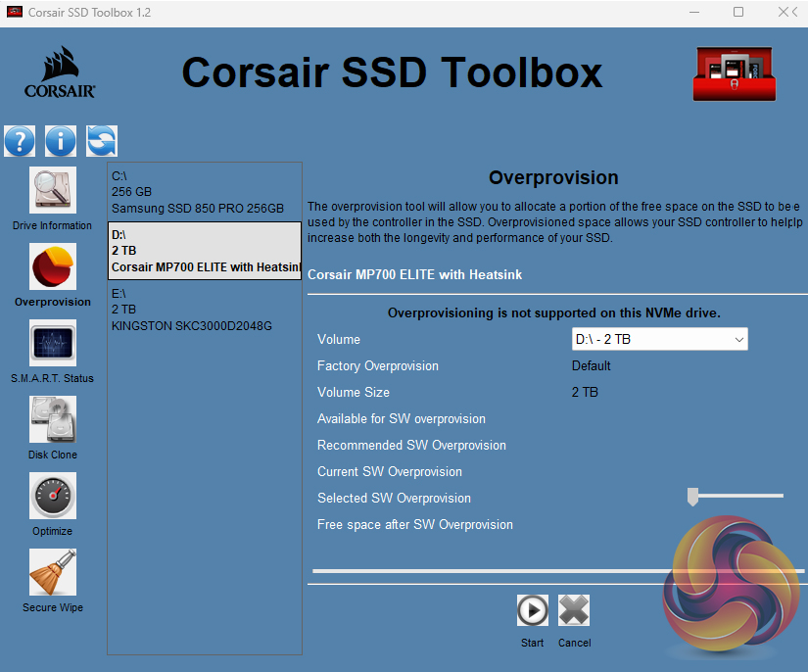The width and height of the screenshot is (808, 672).
Task: Open the Secure Wipe broom tool
Action: pyautogui.click(x=53, y=573)
